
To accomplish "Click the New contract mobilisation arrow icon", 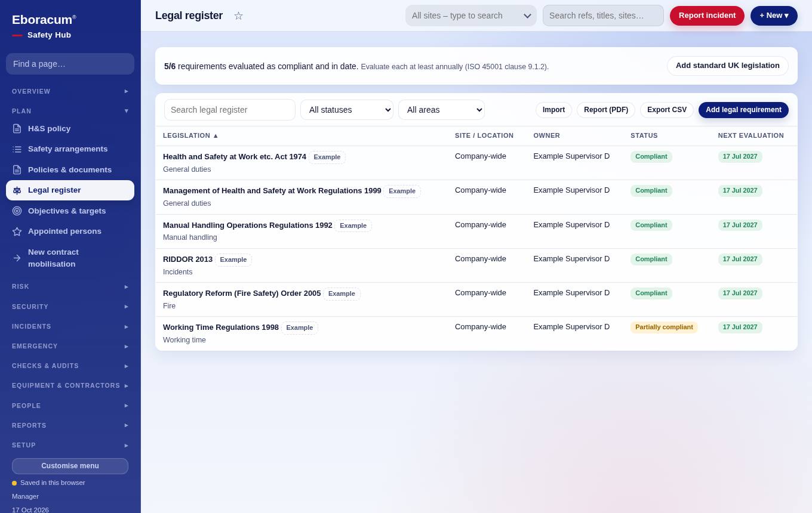I will click(17, 258).
